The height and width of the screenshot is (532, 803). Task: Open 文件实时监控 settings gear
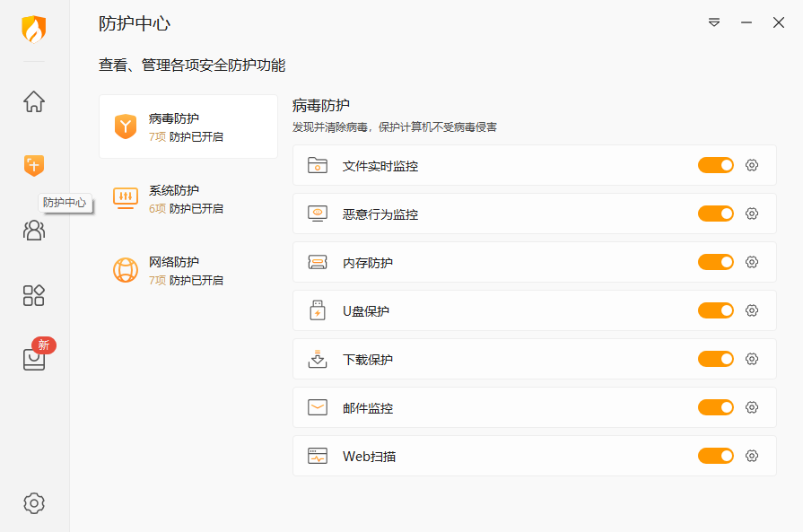click(x=752, y=165)
